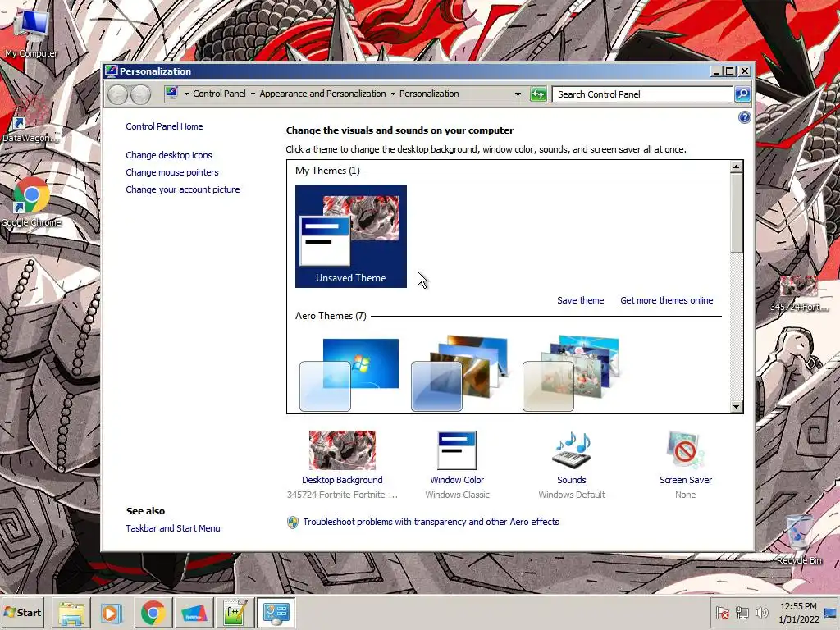Open the Recycle Bin on desktop
This screenshot has width=840, height=630.
point(799,540)
